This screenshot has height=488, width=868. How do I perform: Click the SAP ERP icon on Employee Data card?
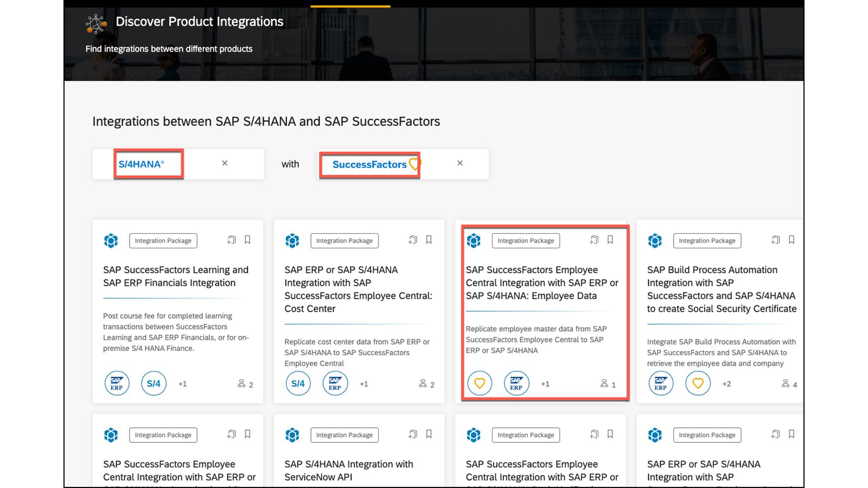(516, 383)
